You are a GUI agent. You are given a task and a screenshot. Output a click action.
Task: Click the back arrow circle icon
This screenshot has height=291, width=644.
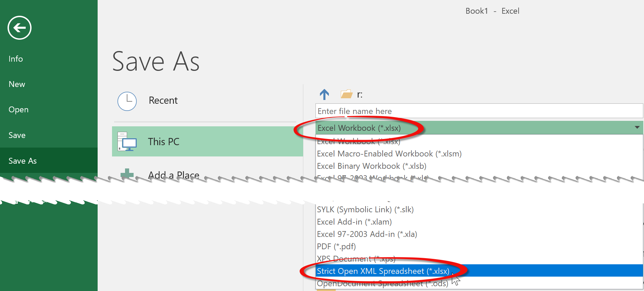[x=20, y=28]
